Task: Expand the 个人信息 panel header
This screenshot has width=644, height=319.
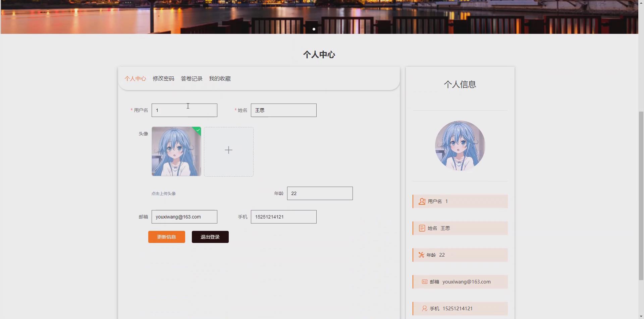Action: click(460, 84)
